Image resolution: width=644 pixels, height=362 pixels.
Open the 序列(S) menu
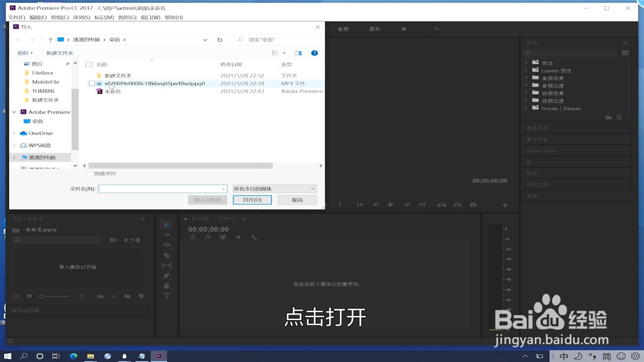pyautogui.click(x=81, y=17)
